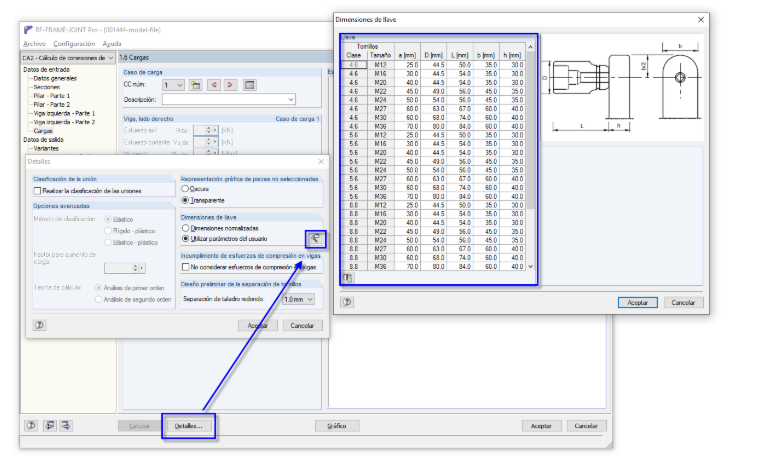This screenshot has width=760, height=456.
Task: Click the scroll-down arrow of wrench table
Action: point(530,267)
